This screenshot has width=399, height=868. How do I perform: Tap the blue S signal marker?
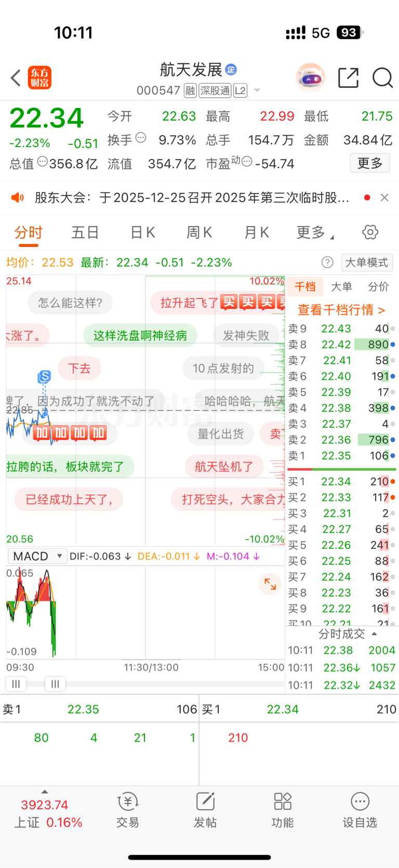[x=45, y=377]
